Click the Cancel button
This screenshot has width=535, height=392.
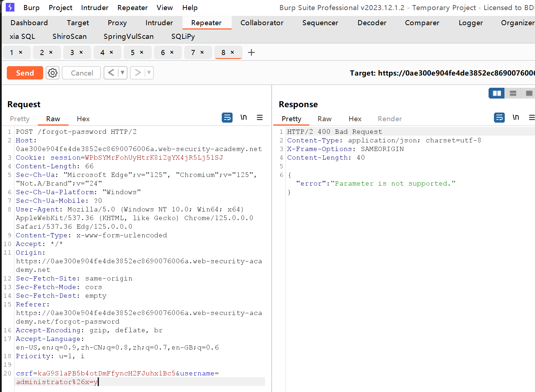(x=81, y=73)
